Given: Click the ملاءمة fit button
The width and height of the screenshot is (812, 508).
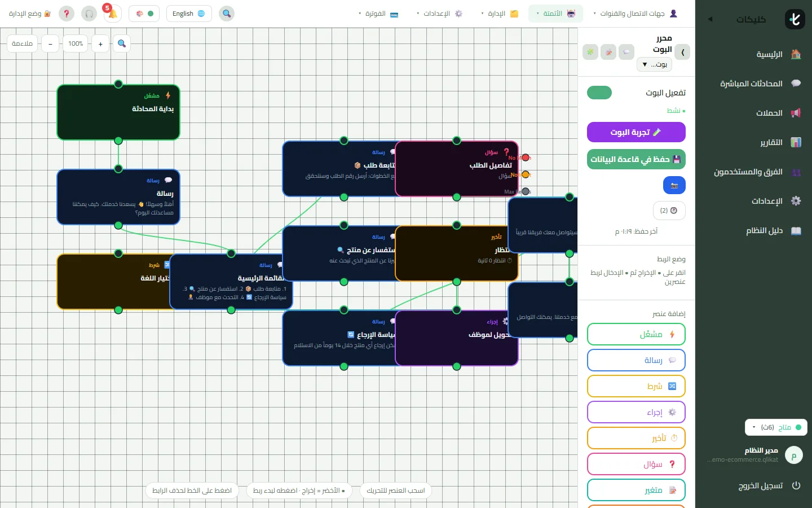Looking at the screenshot, I should (x=22, y=43).
